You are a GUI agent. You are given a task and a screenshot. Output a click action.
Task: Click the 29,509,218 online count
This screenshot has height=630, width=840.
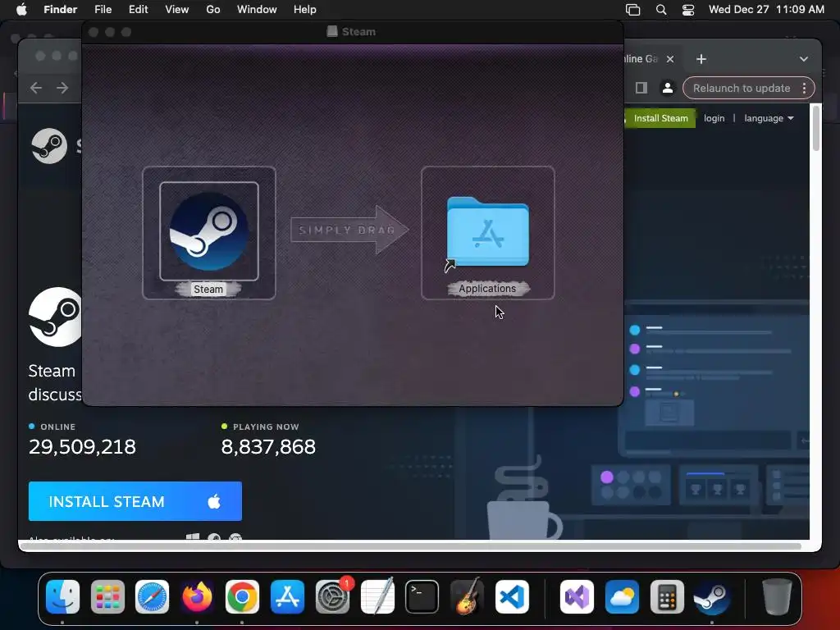(82, 447)
